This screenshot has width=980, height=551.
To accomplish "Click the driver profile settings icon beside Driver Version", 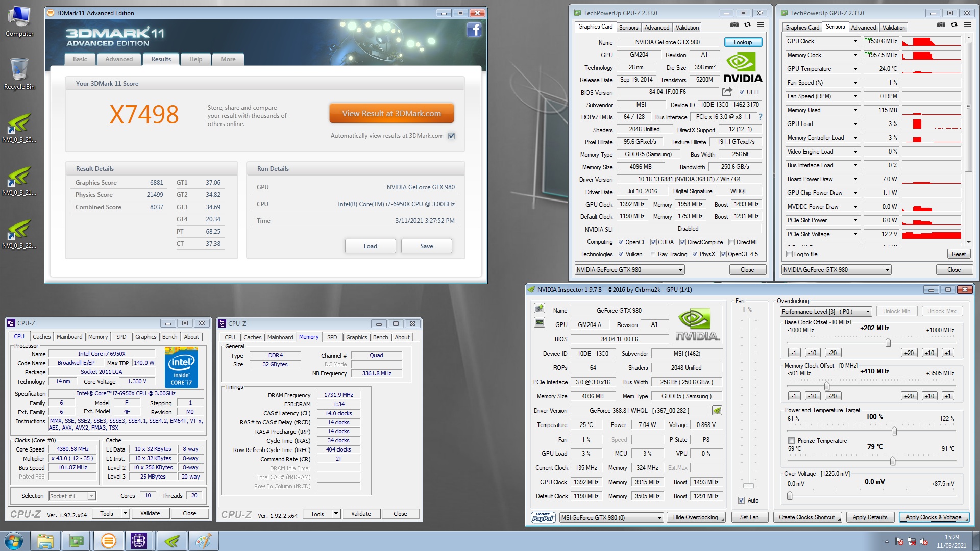I will pos(717,410).
